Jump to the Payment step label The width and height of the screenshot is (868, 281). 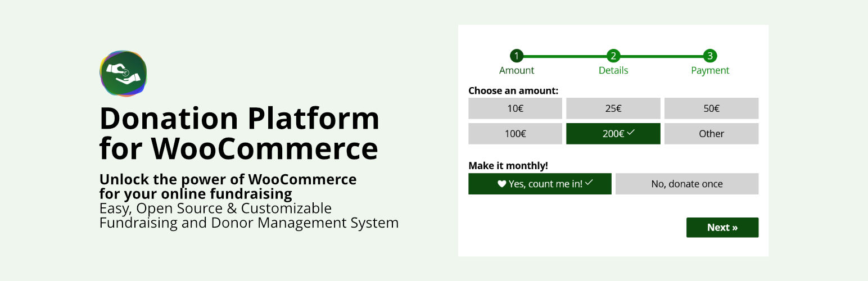click(x=710, y=71)
